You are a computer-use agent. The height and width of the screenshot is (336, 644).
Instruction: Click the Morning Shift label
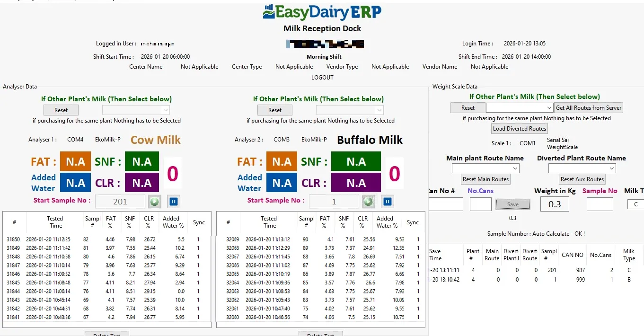(x=324, y=57)
